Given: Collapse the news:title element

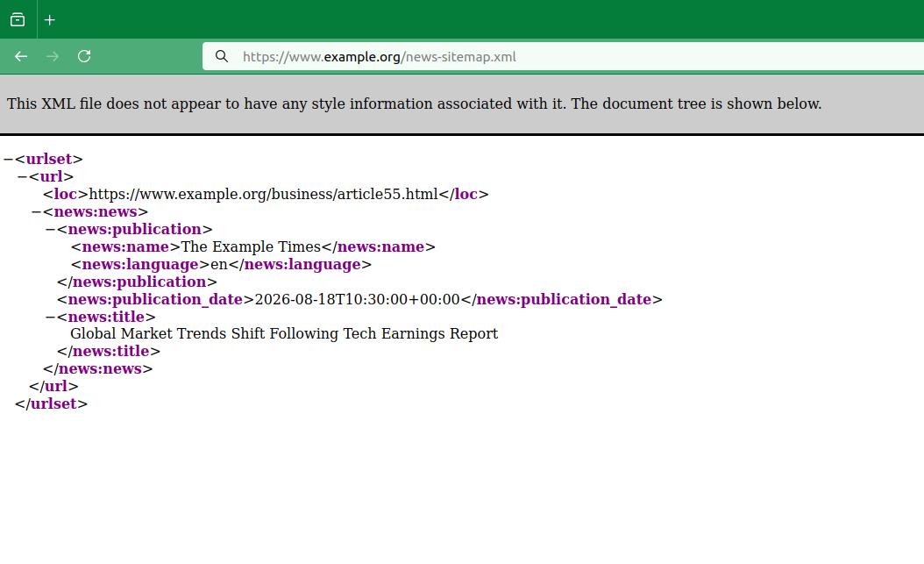Looking at the screenshot, I should coord(51,317).
